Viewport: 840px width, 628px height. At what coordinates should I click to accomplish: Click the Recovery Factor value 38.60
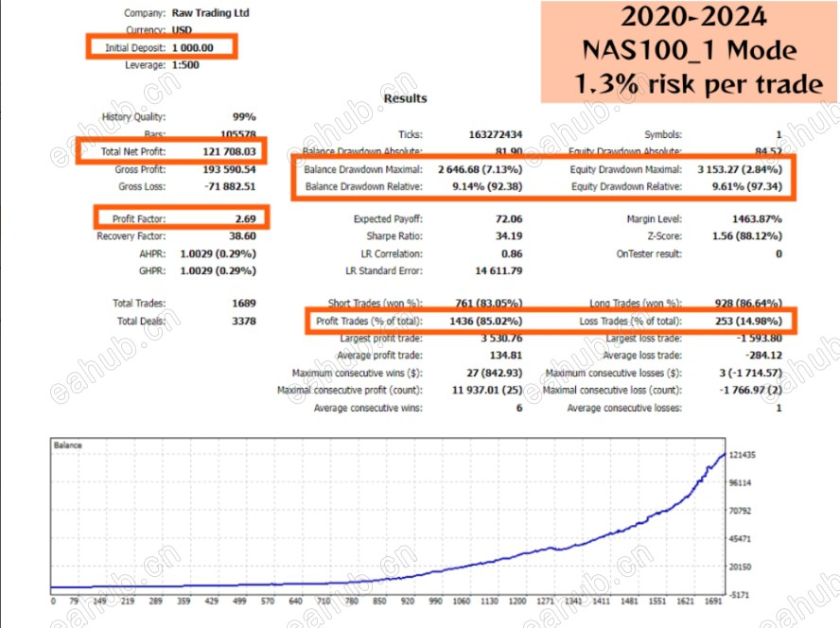243,235
